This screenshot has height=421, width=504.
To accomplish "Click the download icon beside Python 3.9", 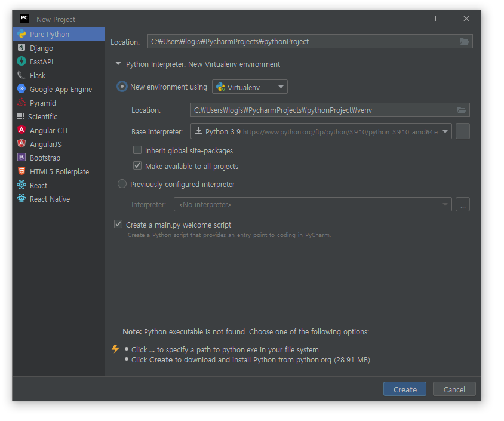I will click(199, 131).
